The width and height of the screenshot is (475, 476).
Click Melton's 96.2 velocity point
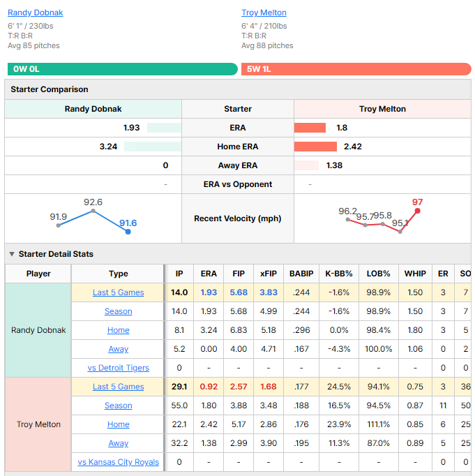point(347,219)
